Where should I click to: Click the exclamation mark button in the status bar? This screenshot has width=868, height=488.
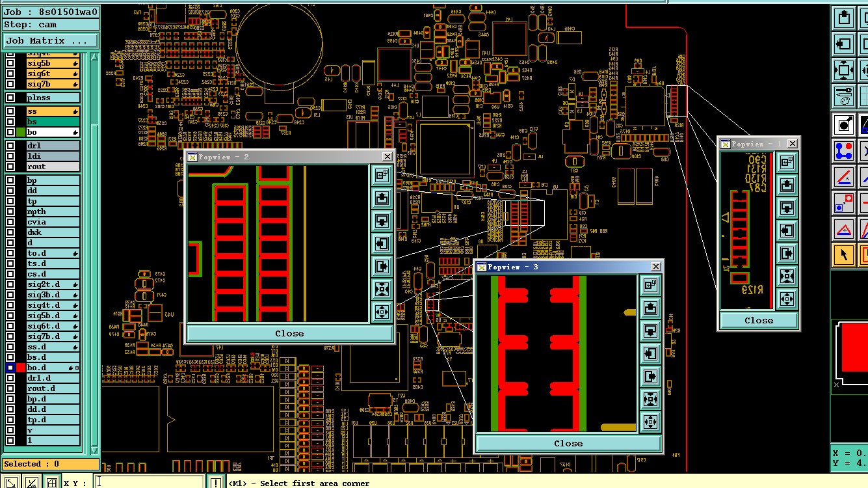tap(215, 483)
